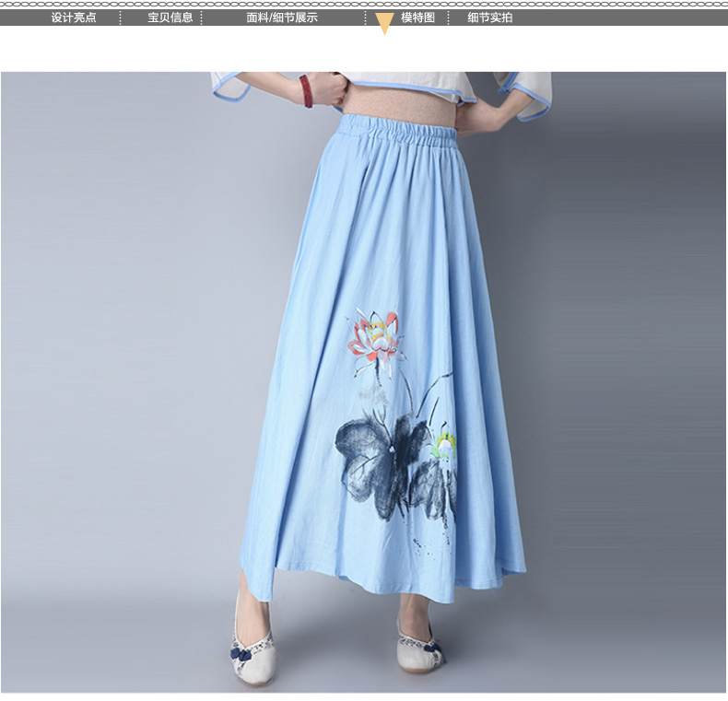Switch to the 宝贝信息 tab

click(x=170, y=18)
